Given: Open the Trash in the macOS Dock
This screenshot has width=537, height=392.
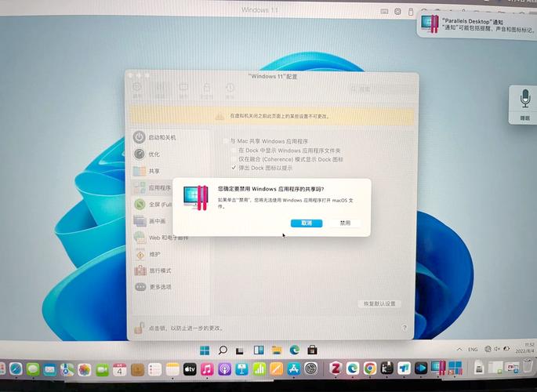Looking at the screenshot, I should tap(528, 367).
